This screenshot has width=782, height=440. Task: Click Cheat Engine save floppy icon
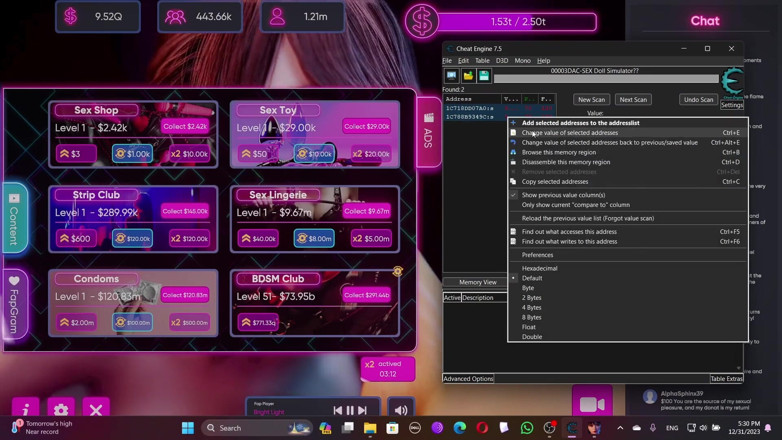coord(484,76)
